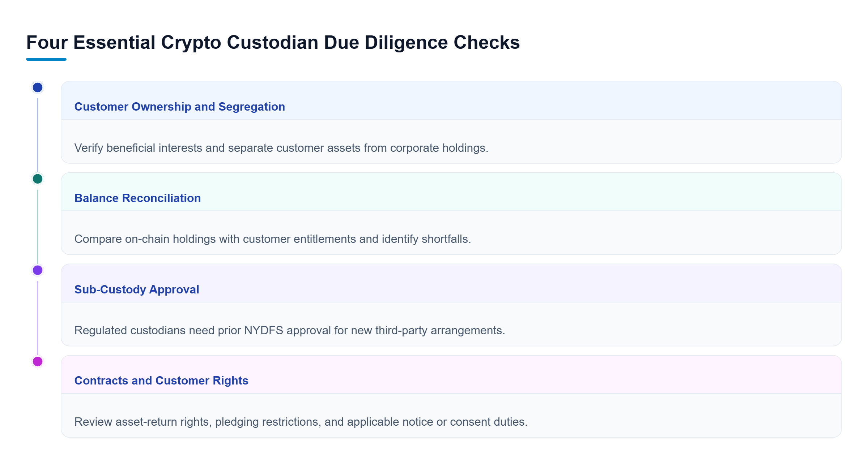
Task: Click the text 'Verify beneficial interests and separate customer assets'
Action: coord(217,148)
